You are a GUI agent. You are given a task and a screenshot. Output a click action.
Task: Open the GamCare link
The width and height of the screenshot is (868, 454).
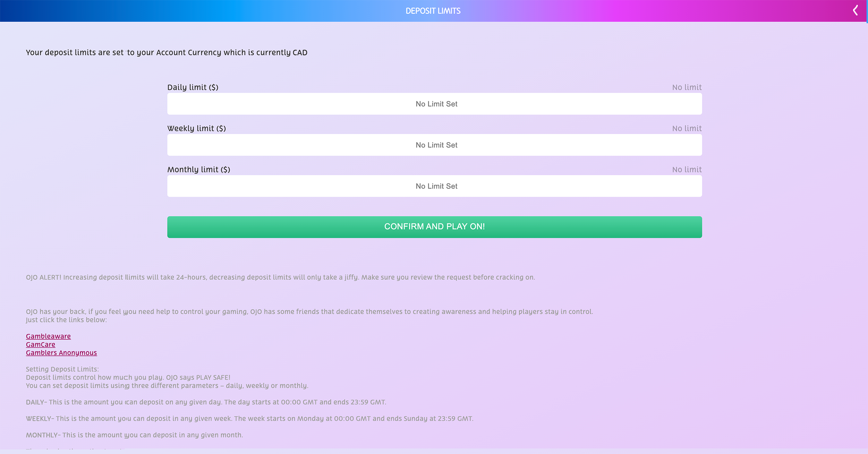tap(40, 345)
